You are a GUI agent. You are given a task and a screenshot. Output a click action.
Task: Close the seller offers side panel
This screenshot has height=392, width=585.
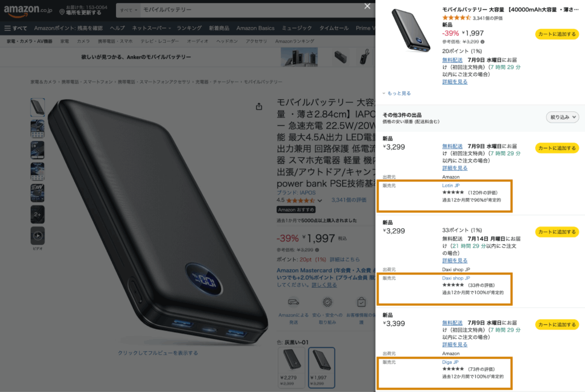pos(367,6)
